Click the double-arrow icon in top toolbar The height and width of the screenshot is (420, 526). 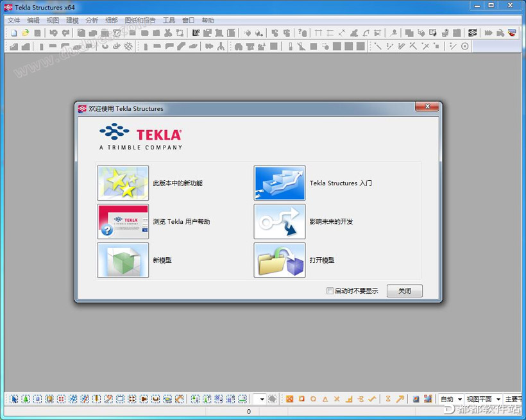pos(488,33)
